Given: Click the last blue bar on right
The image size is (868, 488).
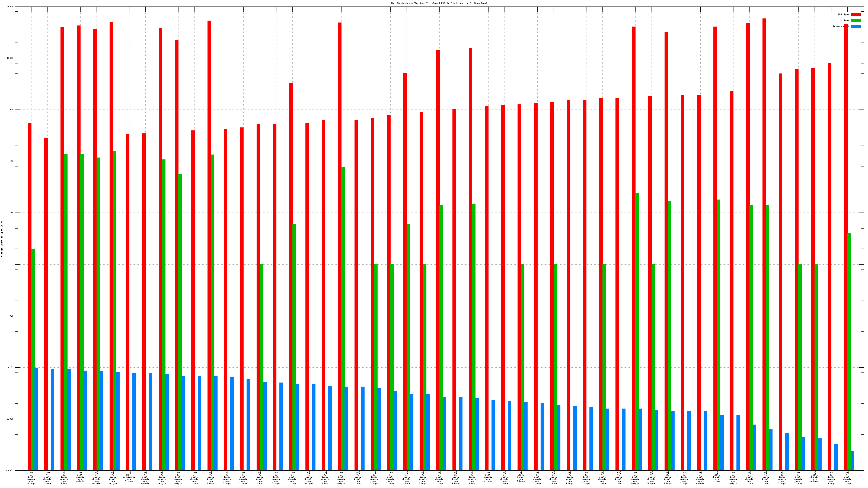Looking at the screenshot, I should (852, 461).
